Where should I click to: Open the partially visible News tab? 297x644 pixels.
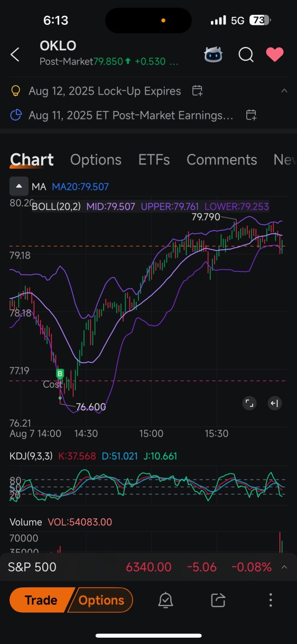(285, 160)
